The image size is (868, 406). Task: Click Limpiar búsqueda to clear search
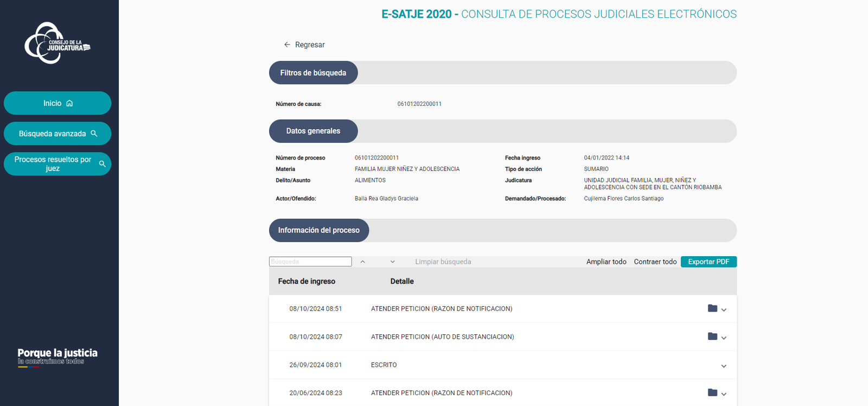click(x=443, y=262)
